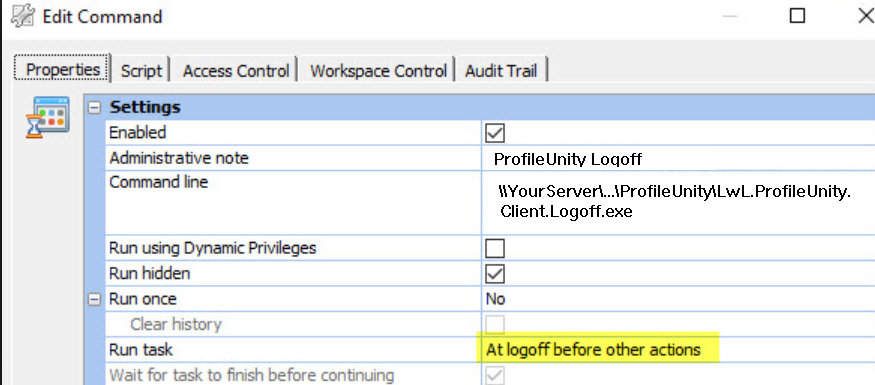
Task: Change the Run once value No
Action: click(496, 299)
